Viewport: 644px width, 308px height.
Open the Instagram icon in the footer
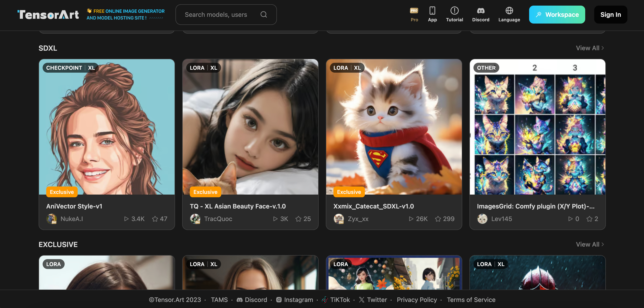(x=279, y=300)
